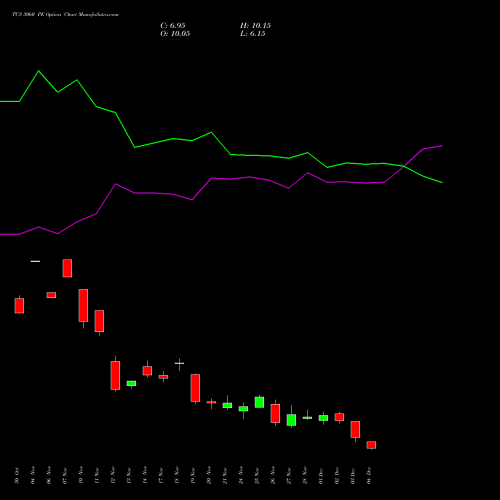The height and width of the screenshot is (500, 500).
Task: Click the green line at its highest peak
Action: click(x=39, y=71)
